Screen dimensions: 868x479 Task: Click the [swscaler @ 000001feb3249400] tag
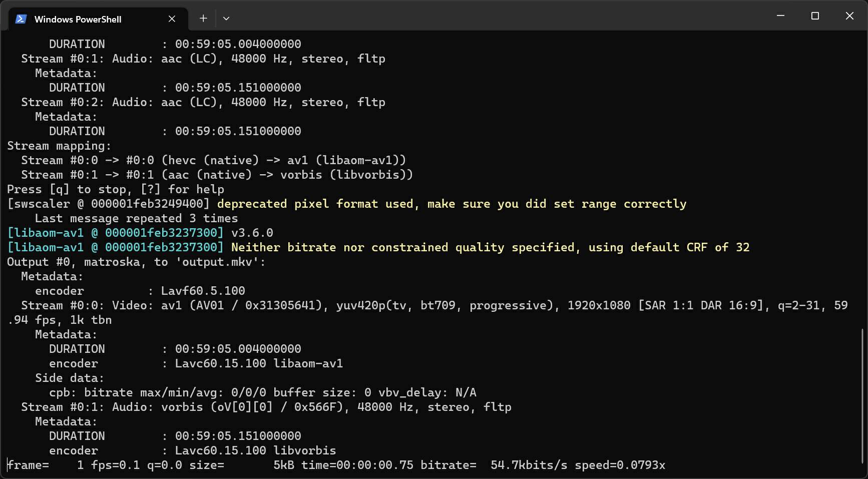108,204
